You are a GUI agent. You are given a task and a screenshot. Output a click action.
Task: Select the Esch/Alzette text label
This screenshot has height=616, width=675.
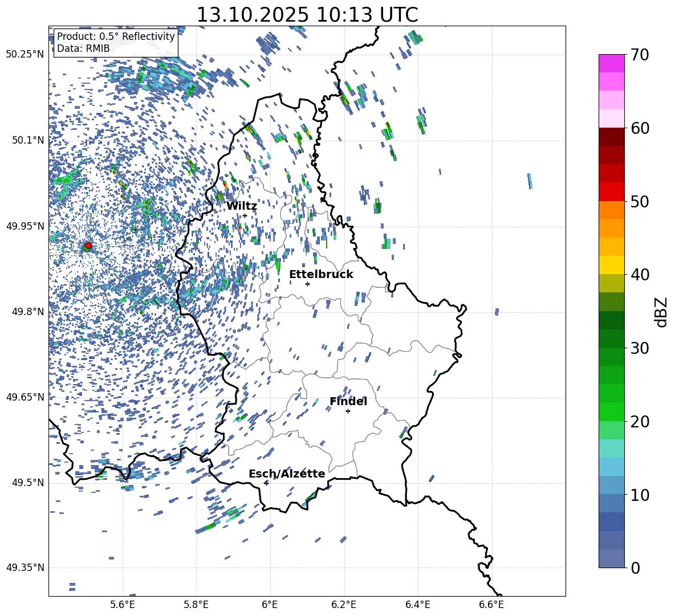pyautogui.click(x=287, y=474)
